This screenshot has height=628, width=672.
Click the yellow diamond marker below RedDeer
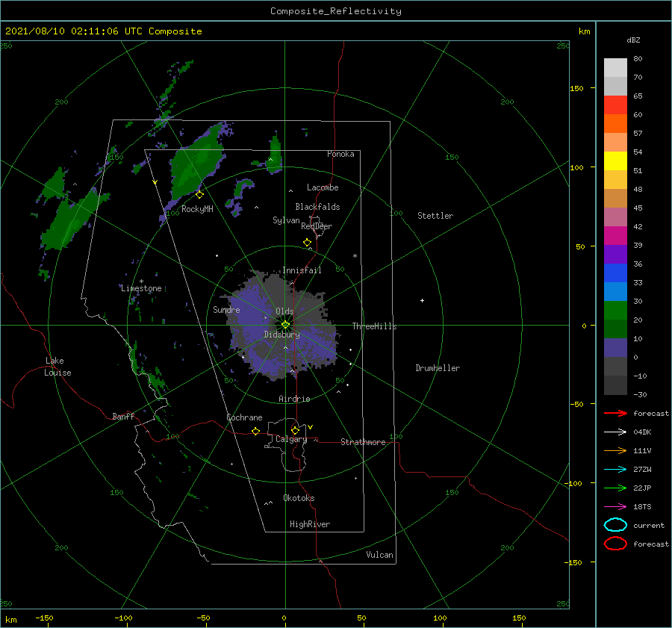[x=308, y=243]
